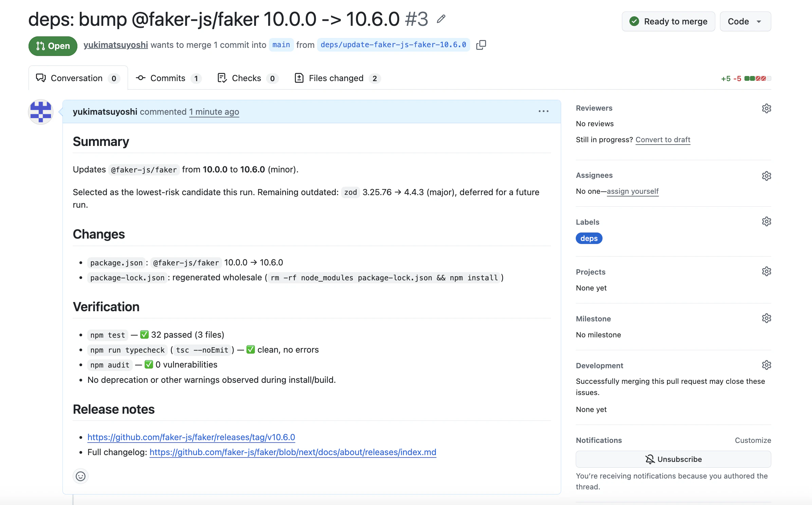
Task: Open the Labels gear settings
Action: click(767, 222)
